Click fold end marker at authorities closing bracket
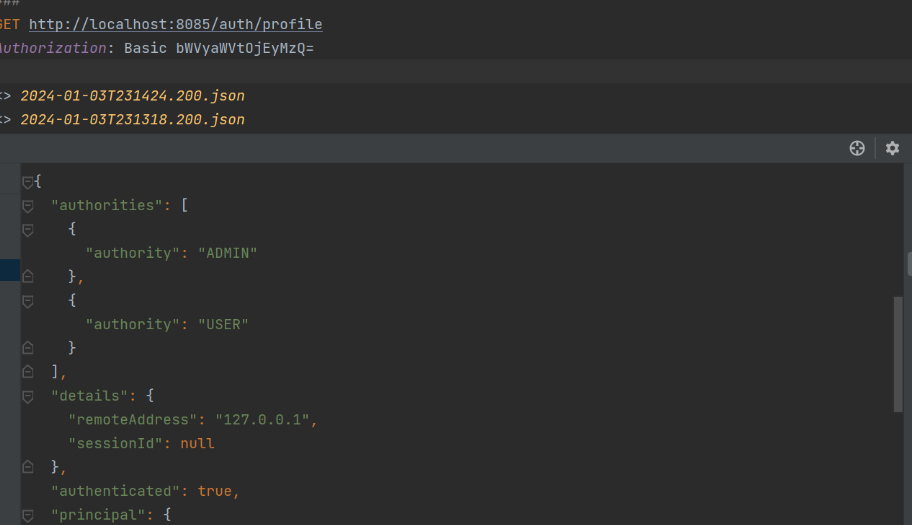The image size is (914, 525). tap(27, 371)
